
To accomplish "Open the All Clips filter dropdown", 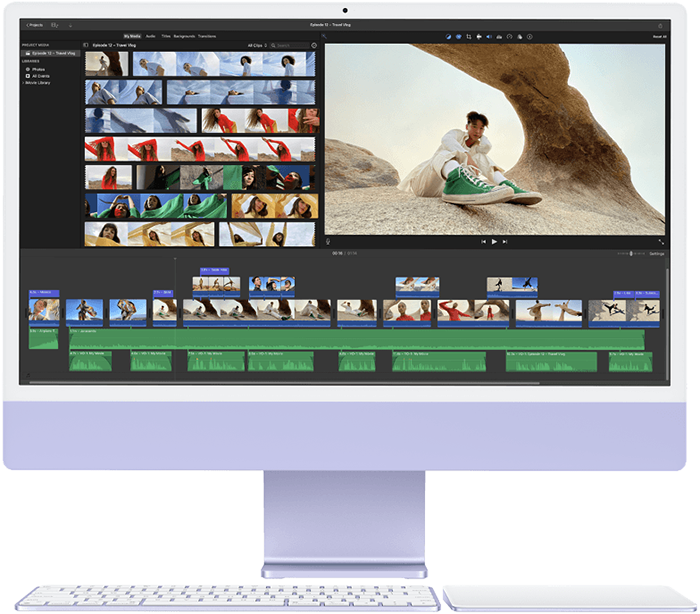I will click(x=257, y=45).
